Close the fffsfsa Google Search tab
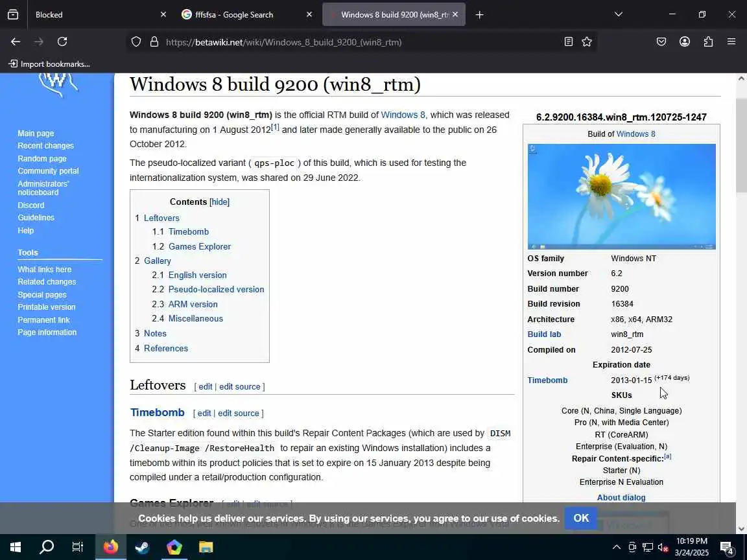The width and height of the screenshot is (747, 560). 309,15
